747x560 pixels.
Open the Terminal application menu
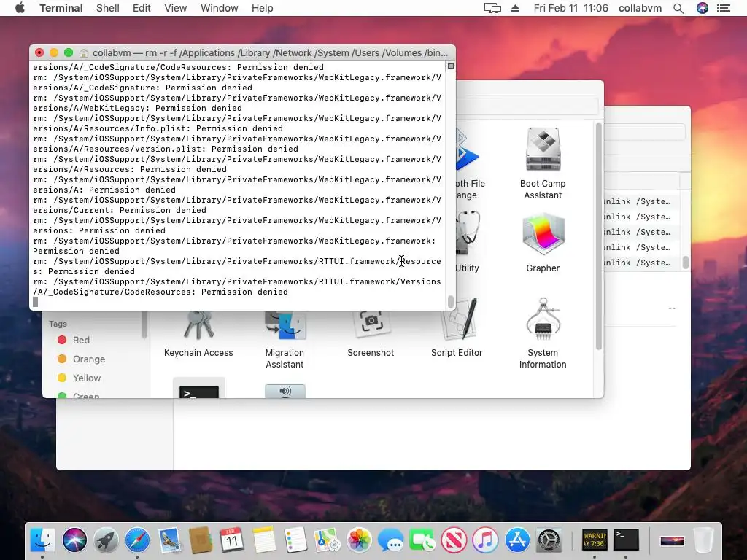coord(61,8)
